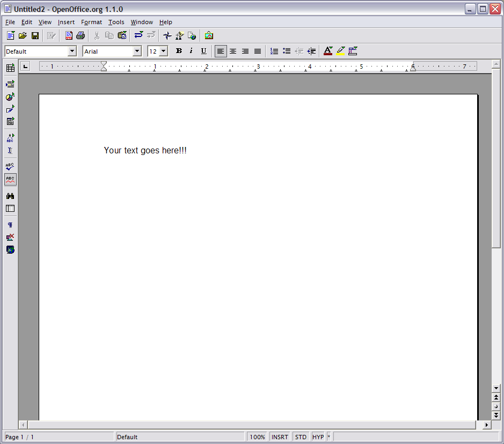Toggle AutoSpellcheck red wavy ABC icon
The height and width of the screenshot is (444, 504).
(x=10, y=180)
